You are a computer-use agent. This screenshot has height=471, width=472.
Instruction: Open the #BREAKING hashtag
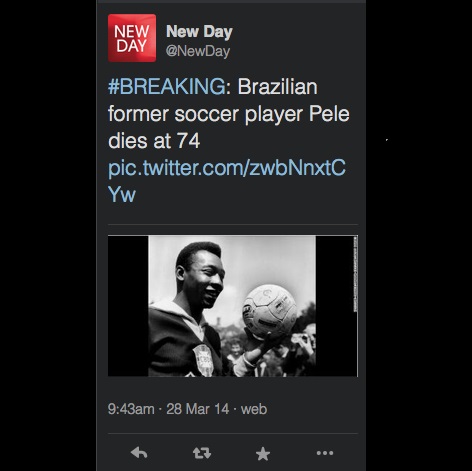[x=167, y=86]
